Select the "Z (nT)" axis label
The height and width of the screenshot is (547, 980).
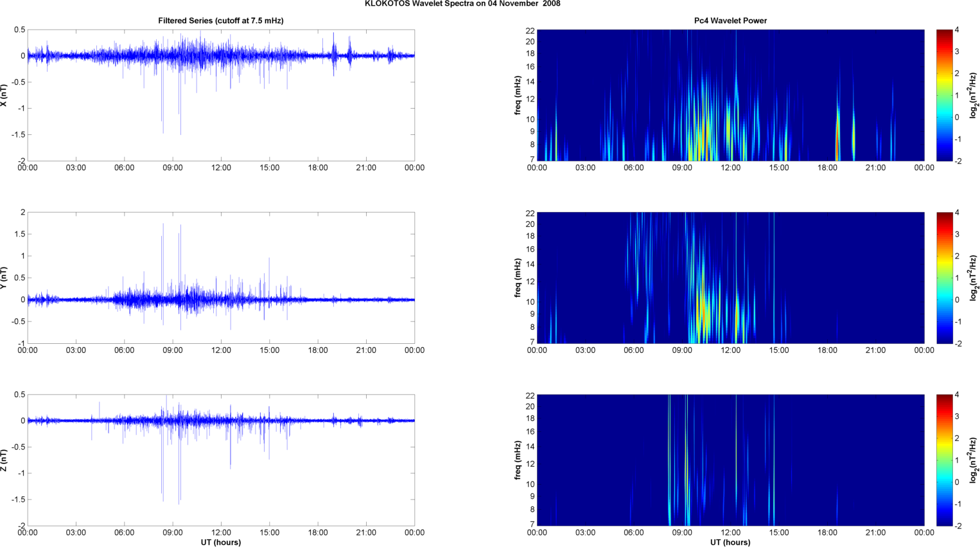tap(4, 460)
